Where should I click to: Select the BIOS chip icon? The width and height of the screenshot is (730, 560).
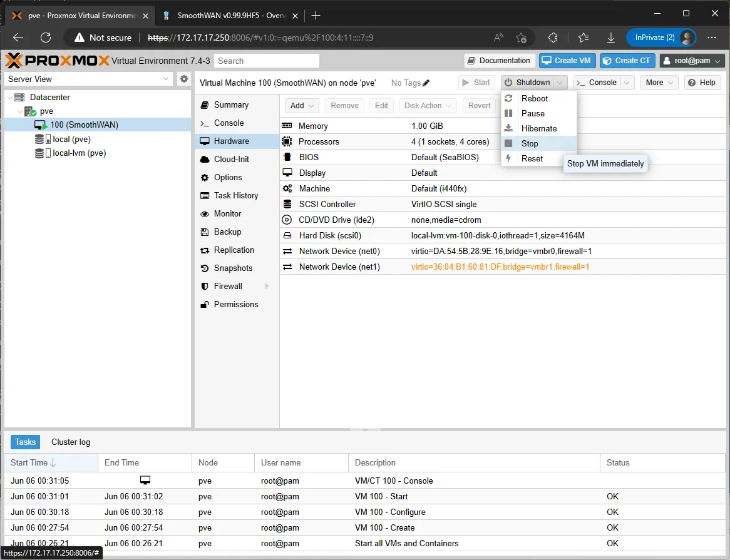coord(287,157)
